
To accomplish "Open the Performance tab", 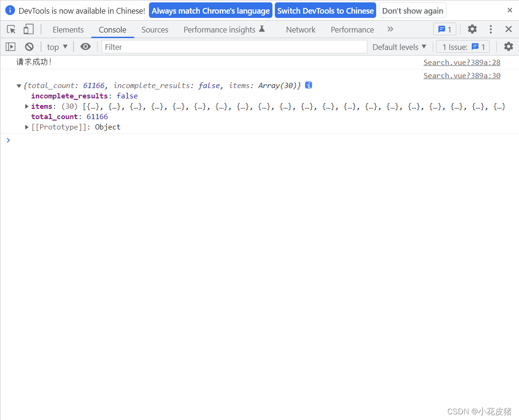I will pos(352,30).
